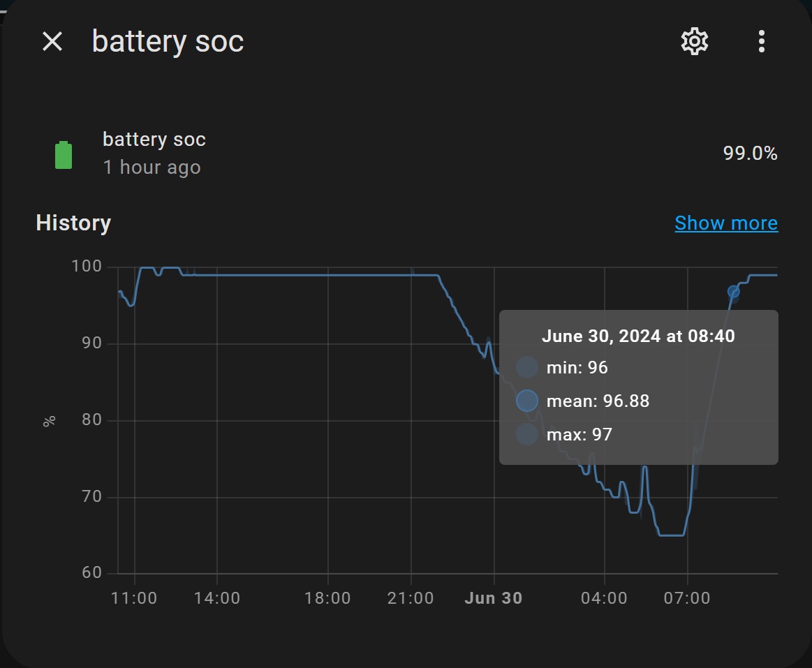The height and width of the screenshot is (668, 812).
Task: Click the 07:00 time axis label
Action: pos(687,598)
